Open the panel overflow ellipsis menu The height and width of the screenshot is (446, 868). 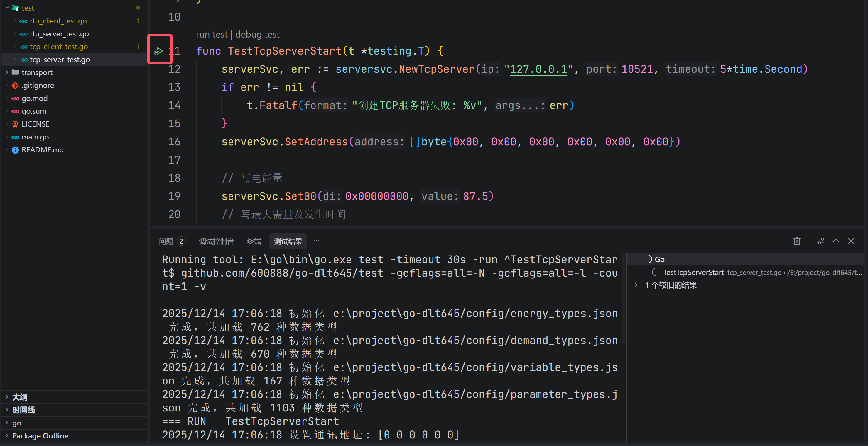[316, 241]
